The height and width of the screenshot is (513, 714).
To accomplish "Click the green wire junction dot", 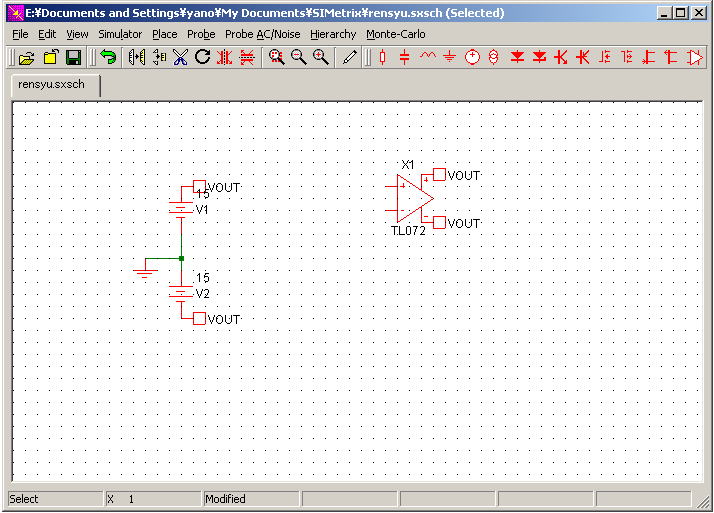I will pyautogui.click(x=181, y=258).
